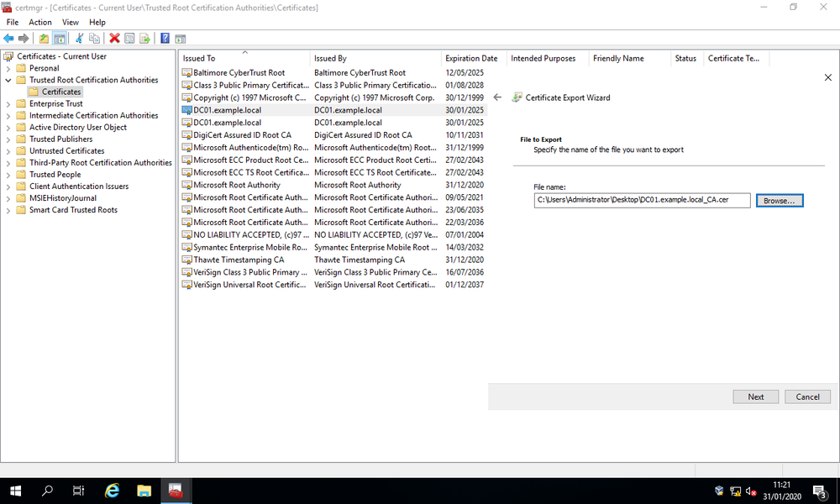Image resolution: width=840 pixels, height=504 pixels.
Task: Open the Action menu
Action: click(x=39, y=22)
